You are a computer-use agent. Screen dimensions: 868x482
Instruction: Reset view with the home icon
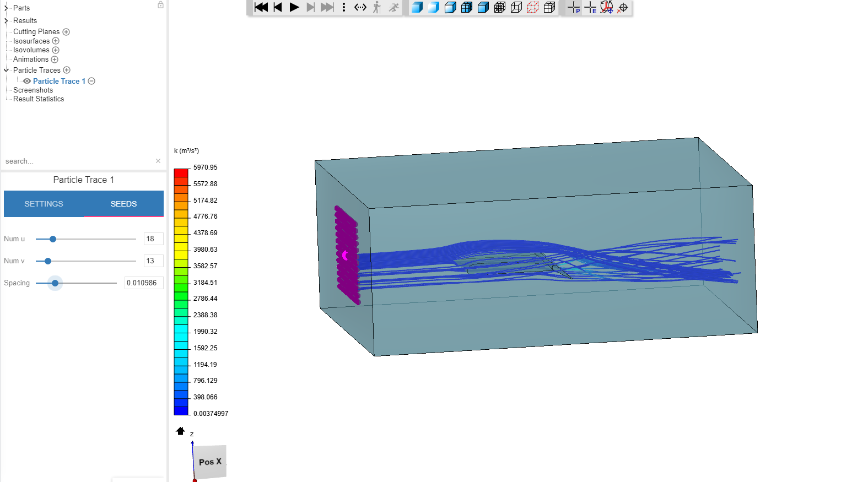point(180,431)
